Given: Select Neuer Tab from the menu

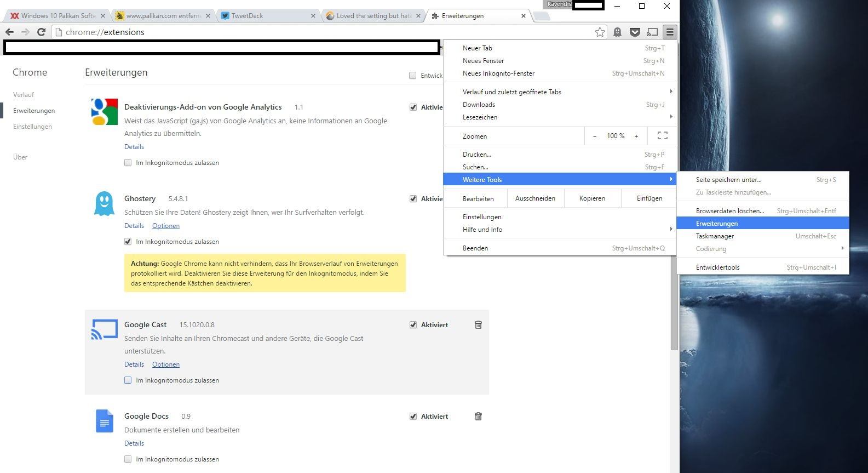Looking at the screenshot, I should tap(560, 48).
